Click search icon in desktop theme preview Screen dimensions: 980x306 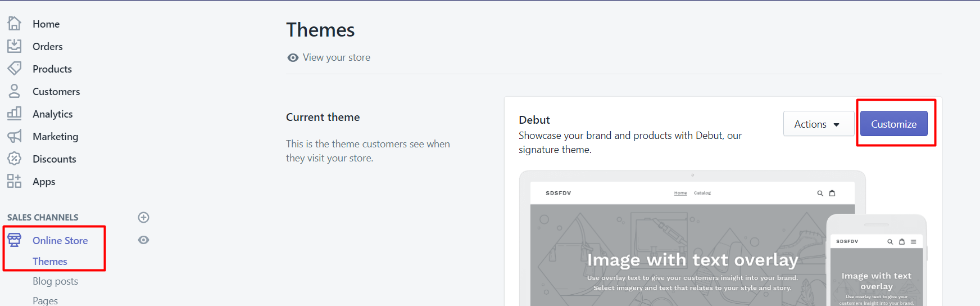820,193
